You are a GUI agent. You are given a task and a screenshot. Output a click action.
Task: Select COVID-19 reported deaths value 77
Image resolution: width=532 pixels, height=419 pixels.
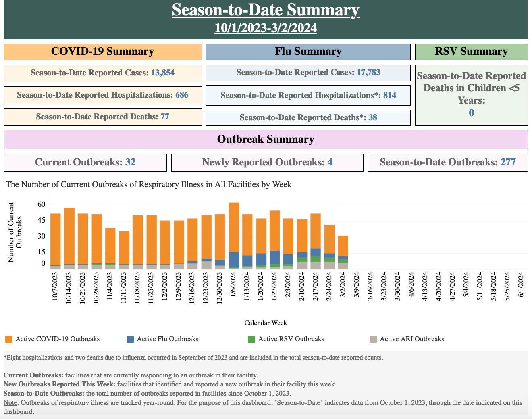[x=165, y=117]
